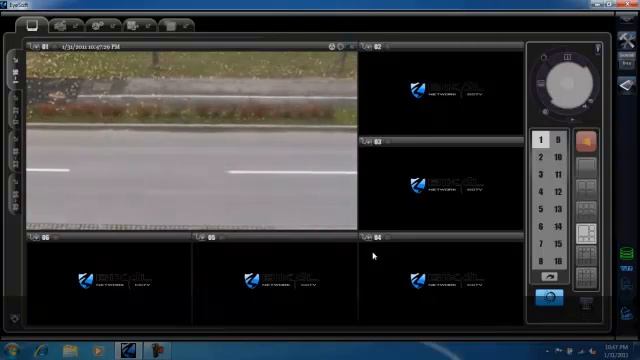Select camera channel 6 on keypad
The height and width of the screenshot is (360, 640).
pyautogui.click(x=540, y=227)
